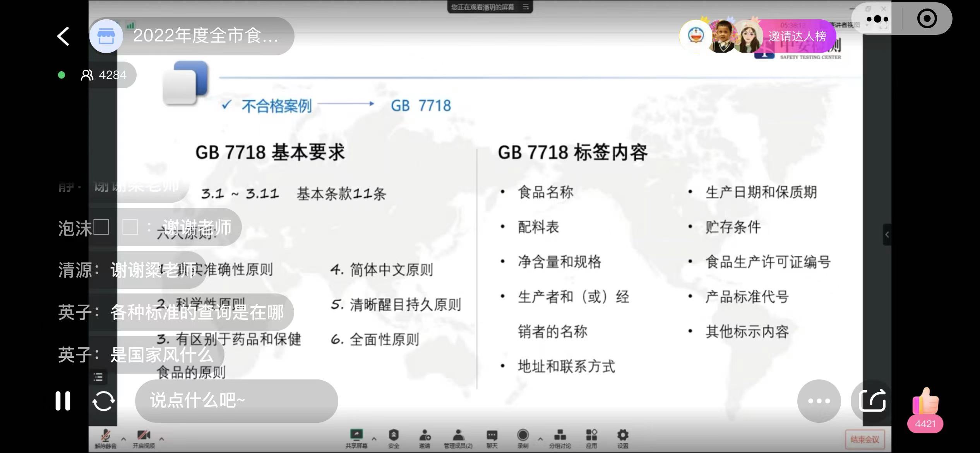The image size is (980, 453).
Task: Open the three-dot more options bubble
Action: click(x=819, y=401)
